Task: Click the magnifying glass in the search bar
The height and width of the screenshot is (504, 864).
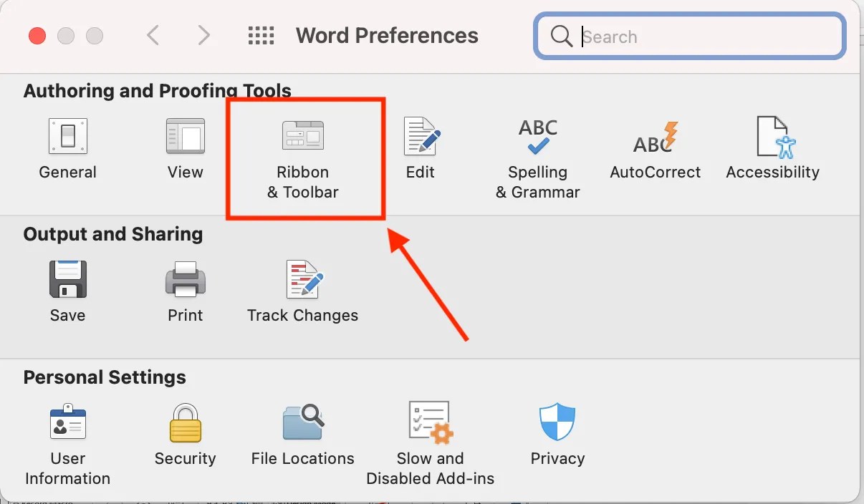Action: pos(561,36)
